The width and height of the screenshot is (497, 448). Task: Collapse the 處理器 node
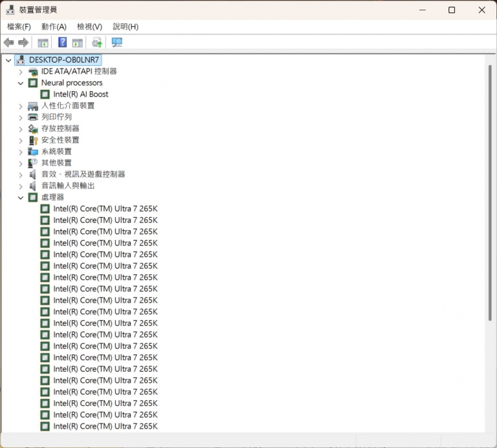point(21,198)
